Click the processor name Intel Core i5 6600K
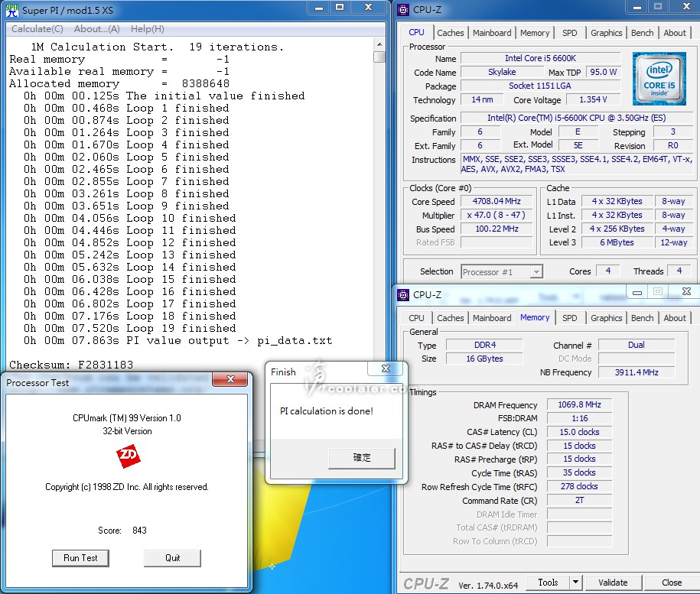This screenshot has width=700, height=594. (x=540, y=58)
